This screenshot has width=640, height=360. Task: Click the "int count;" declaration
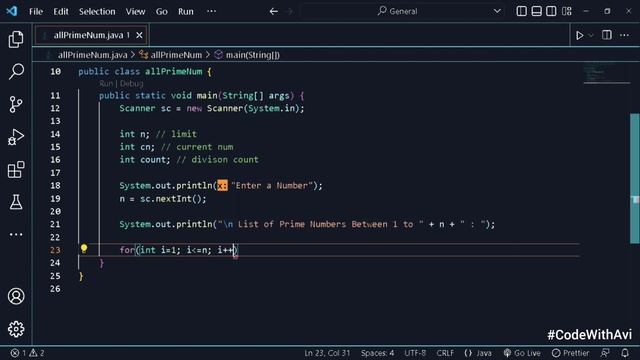pos(145,160)
